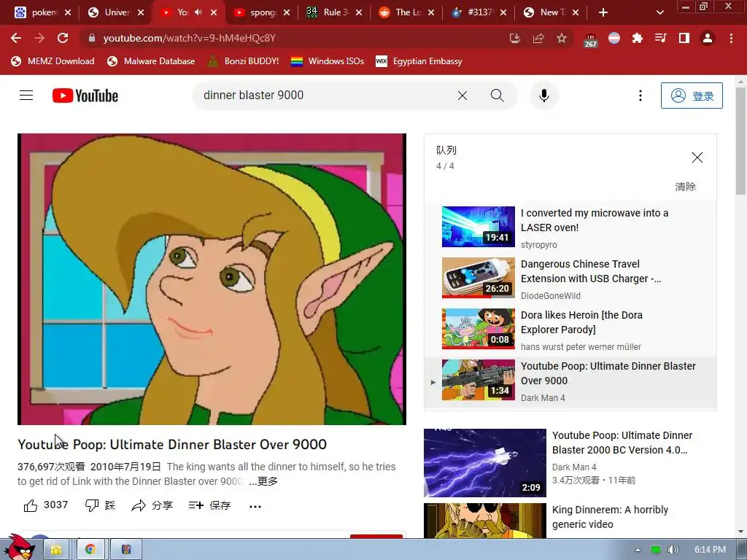Close the pokem tab
This screenshot has height=560, width=747.
(x=68, y=12)
